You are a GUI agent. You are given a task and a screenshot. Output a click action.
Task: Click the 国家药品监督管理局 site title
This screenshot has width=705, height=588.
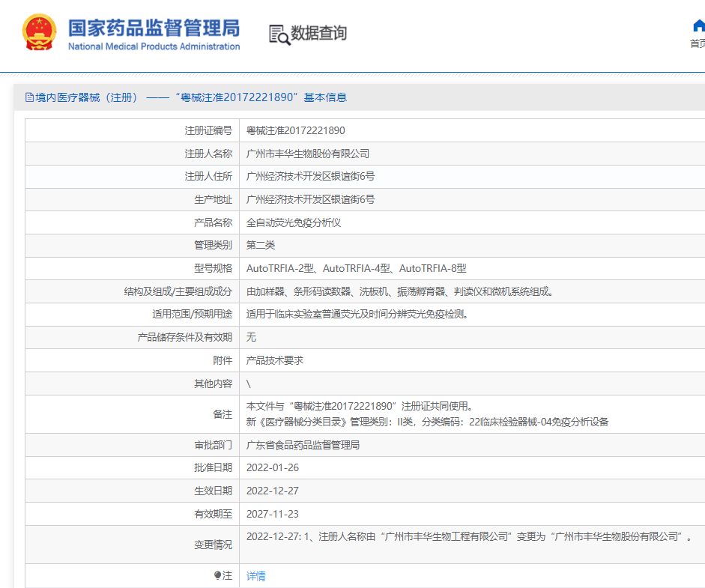click(154, 28)
